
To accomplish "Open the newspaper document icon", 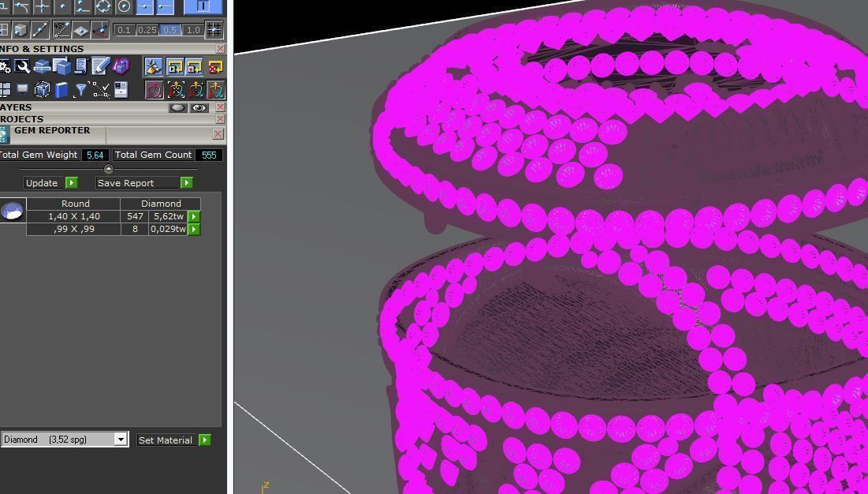I will (x=121, y=89).
